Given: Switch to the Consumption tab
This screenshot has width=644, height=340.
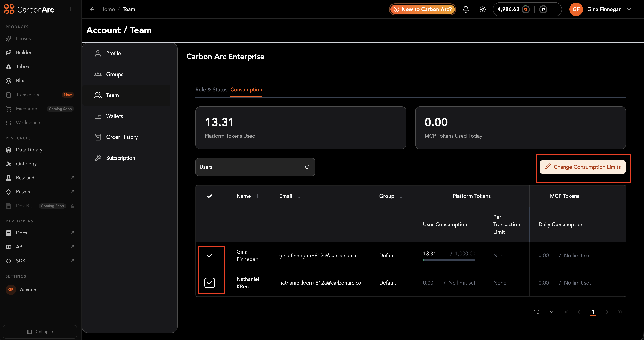Looking at the screenshot, I should coord(246,89).
